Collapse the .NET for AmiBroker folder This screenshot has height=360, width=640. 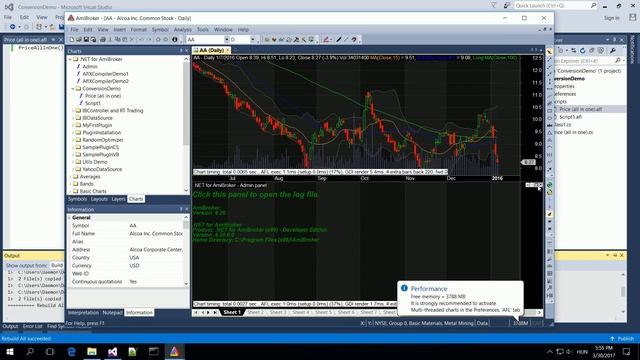pyautogui.click(x=70, y=59)
